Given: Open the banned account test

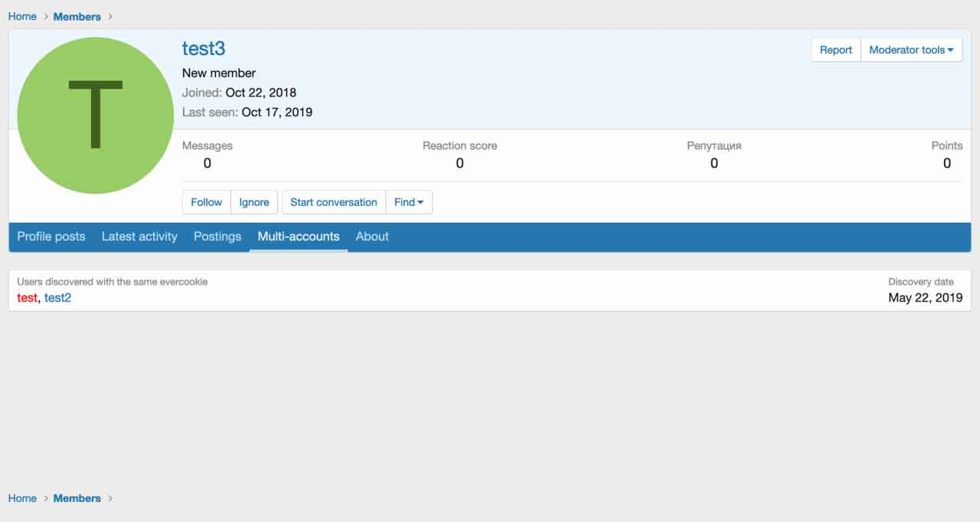Looking at the screenshot, I should tap(27, 298).
